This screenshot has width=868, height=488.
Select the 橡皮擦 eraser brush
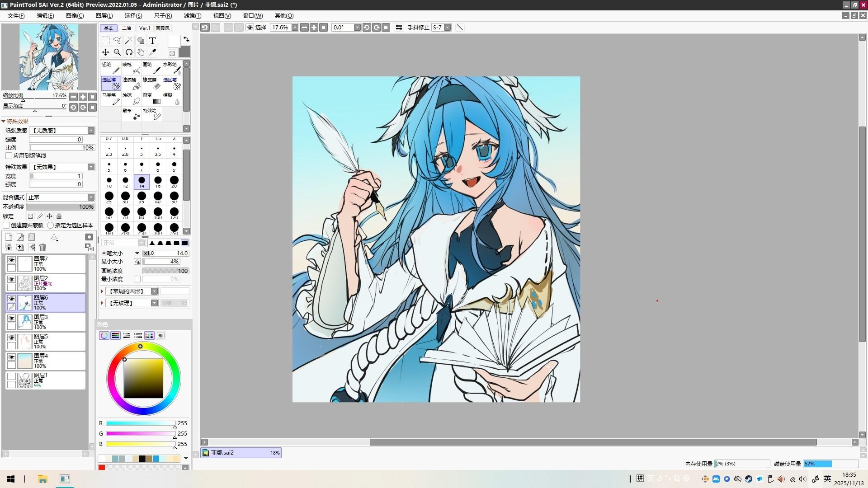pyautogui.click(x=152, y=83)
